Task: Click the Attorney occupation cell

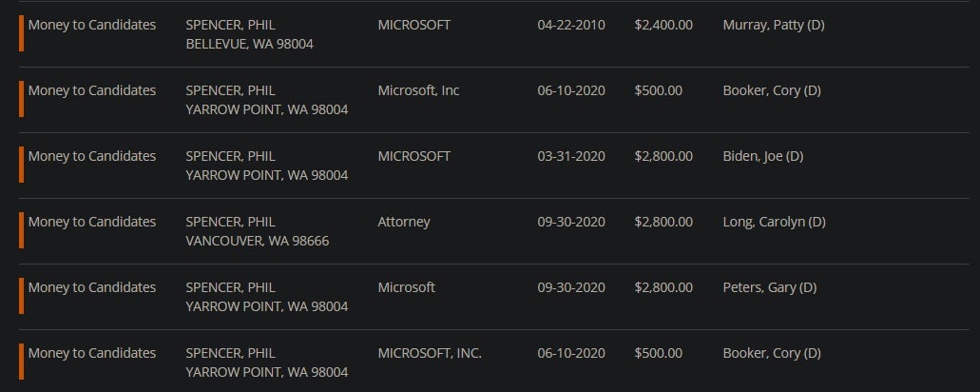Action: coord(404,222)
